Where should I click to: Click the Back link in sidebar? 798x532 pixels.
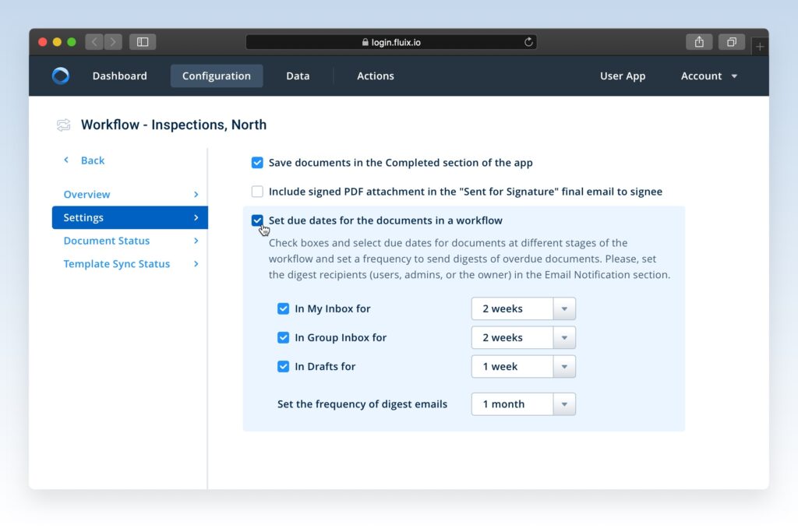point(92,160)
